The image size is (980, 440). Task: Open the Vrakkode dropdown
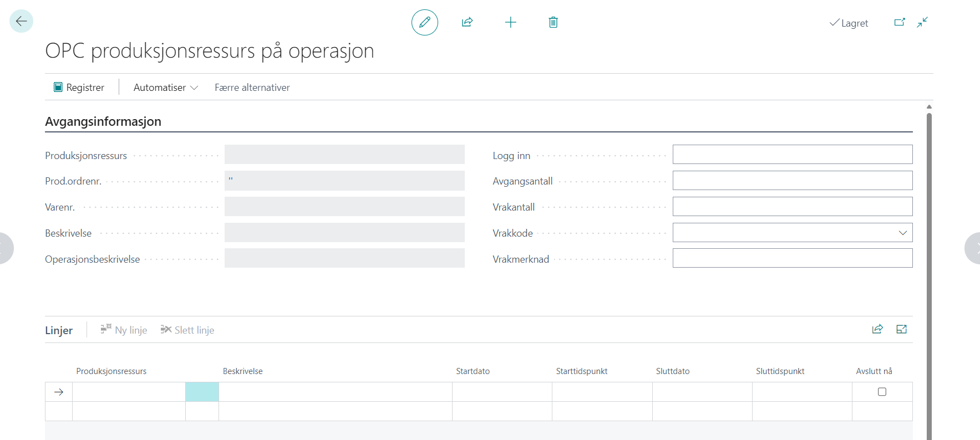click(902, 233)
